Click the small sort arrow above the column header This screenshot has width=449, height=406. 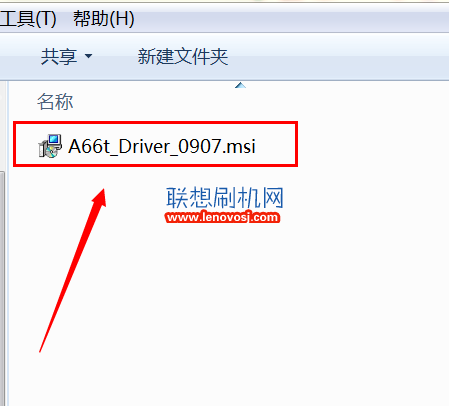tap(240, 86)
